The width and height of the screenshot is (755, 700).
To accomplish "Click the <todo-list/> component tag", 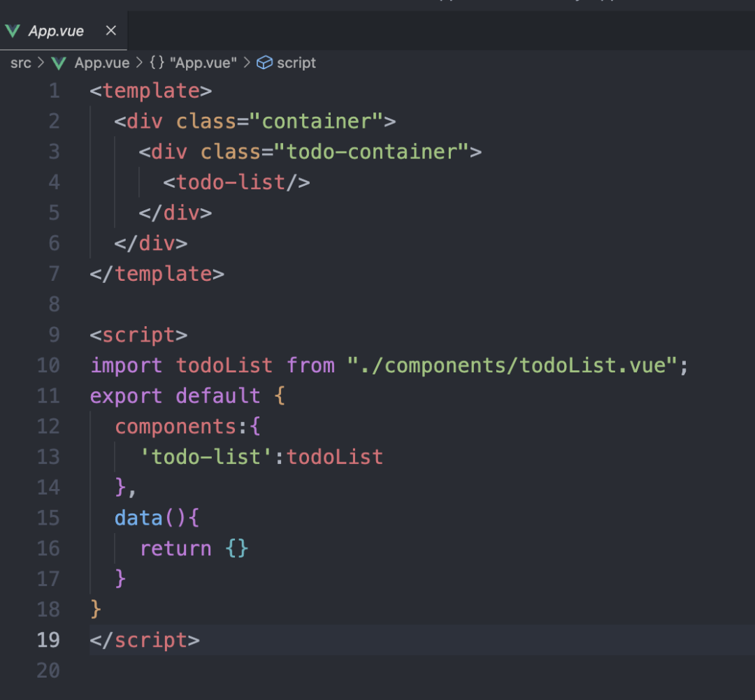I will [x=236, y=182].
